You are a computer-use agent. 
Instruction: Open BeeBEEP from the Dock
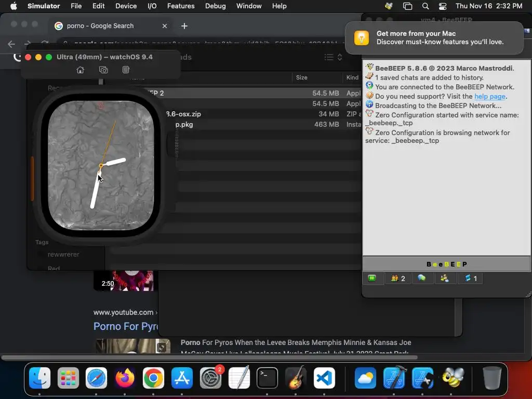(453, 378)
